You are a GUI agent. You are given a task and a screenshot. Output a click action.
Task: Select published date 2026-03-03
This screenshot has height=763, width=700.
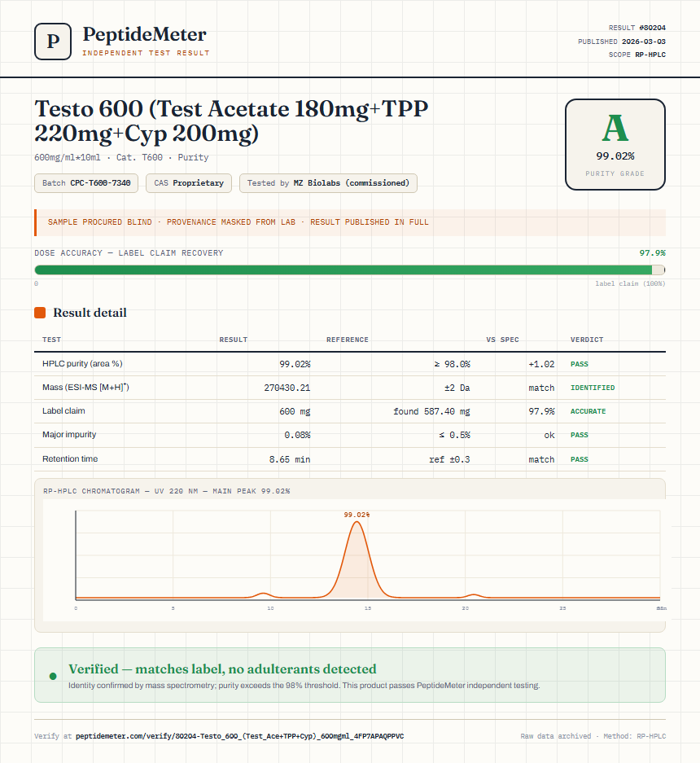pos(644,42)
